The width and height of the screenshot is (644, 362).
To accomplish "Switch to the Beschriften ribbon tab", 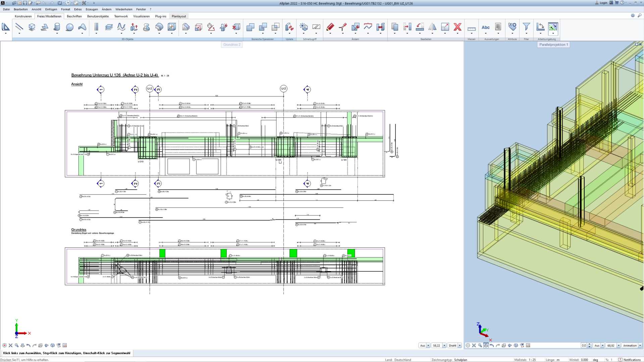I will tap(74, 16).
